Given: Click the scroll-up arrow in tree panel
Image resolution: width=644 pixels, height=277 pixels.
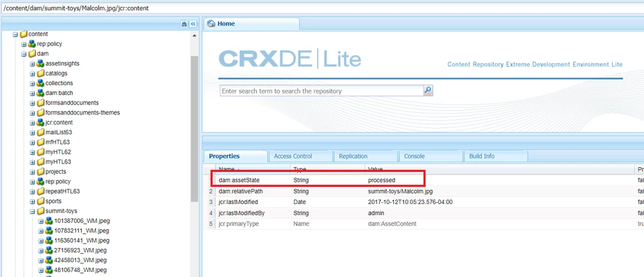Looking at the screenshot, I should click(194, 36).
